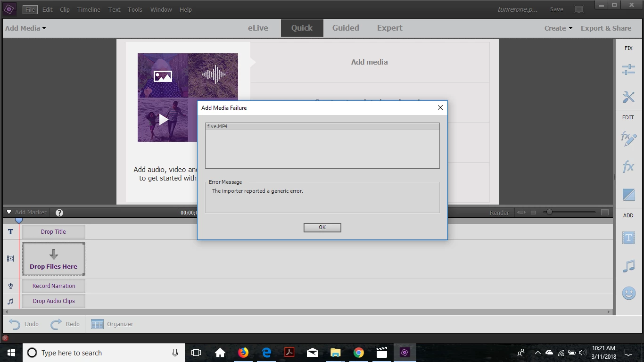Switch to the Guided tab

pyautogui.click(x=346, y=28)
